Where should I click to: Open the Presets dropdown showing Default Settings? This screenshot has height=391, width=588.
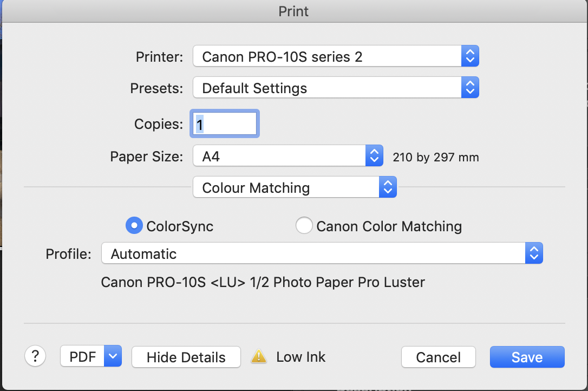point(325,87)
